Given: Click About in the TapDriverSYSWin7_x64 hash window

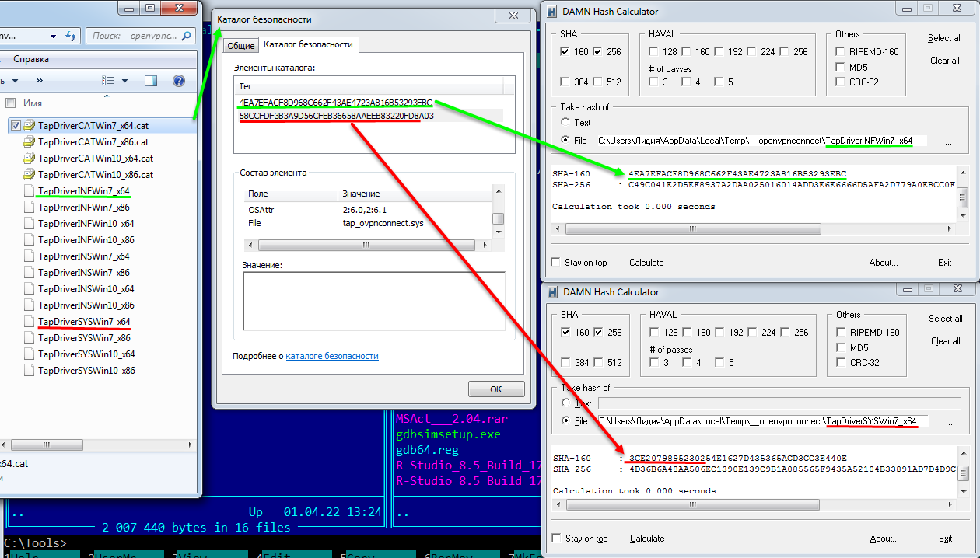Looking at the screenshot, I should coord(884,539).
